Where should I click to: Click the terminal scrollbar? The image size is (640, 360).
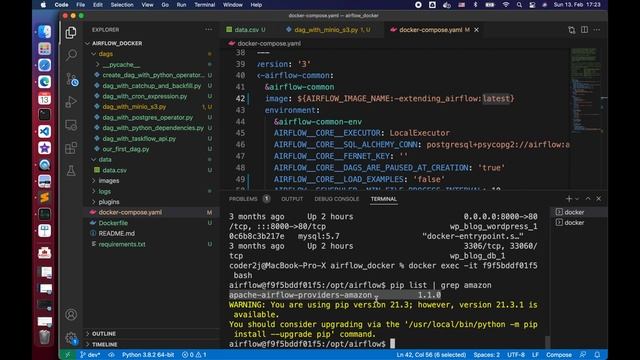547,342
